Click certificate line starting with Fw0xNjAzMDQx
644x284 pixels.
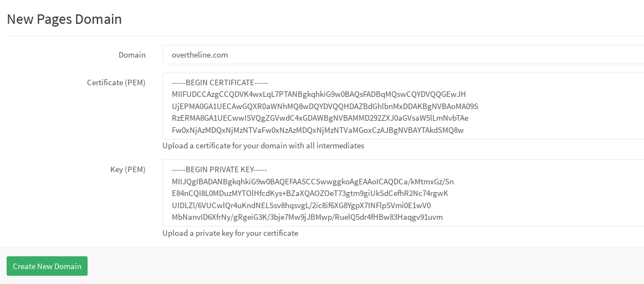point(318,130)
